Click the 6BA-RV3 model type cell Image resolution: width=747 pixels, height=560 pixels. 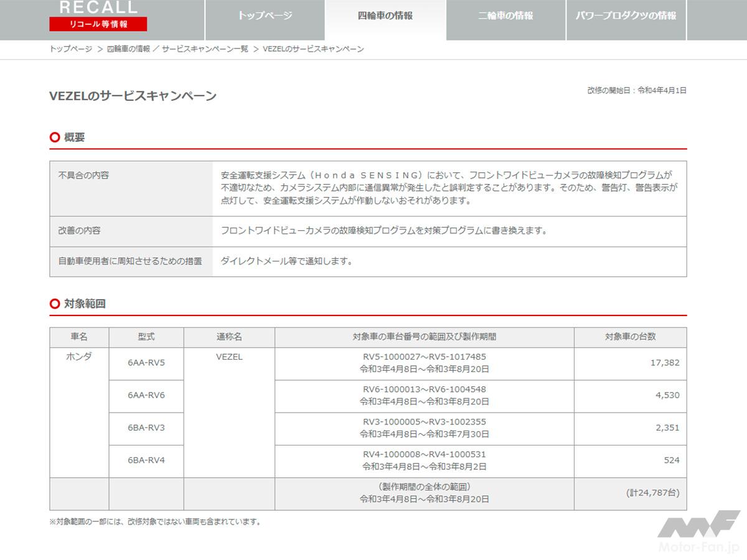pos(146,428)
